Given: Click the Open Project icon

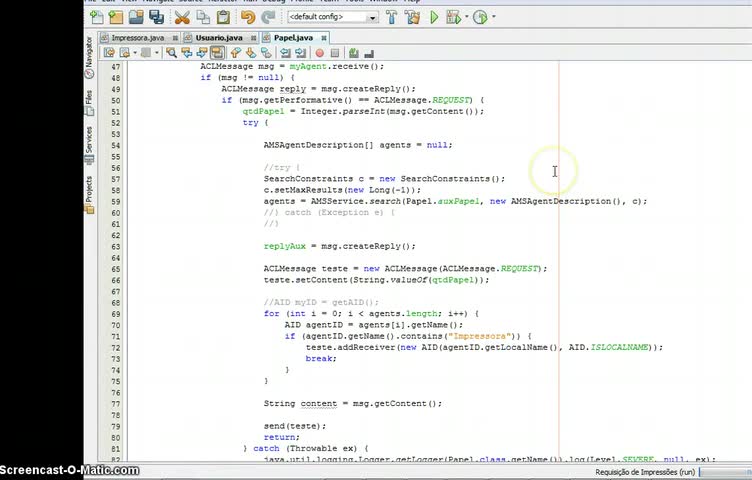Looking at the screenshot, I should (x=136, y=17).
